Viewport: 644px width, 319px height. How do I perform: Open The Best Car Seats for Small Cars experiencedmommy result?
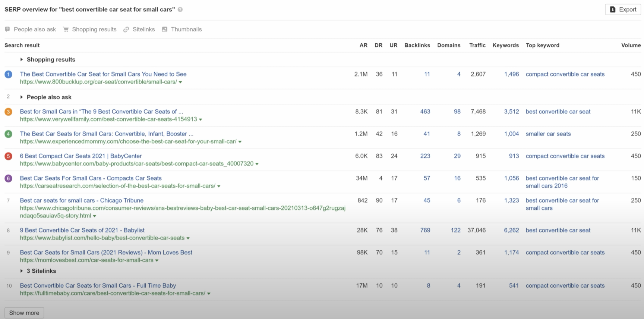(x=107, y=134)
